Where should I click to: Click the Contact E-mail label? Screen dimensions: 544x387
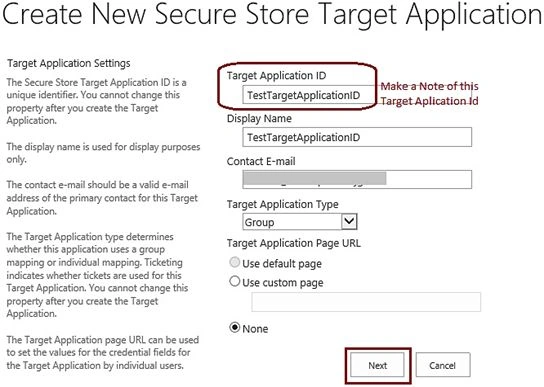[x=261, y=161]
